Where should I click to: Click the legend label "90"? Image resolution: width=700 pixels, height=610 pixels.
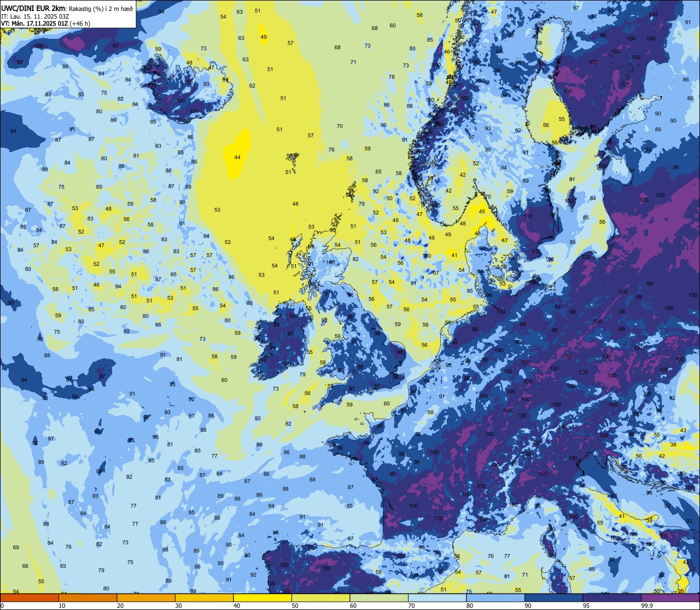528,606
